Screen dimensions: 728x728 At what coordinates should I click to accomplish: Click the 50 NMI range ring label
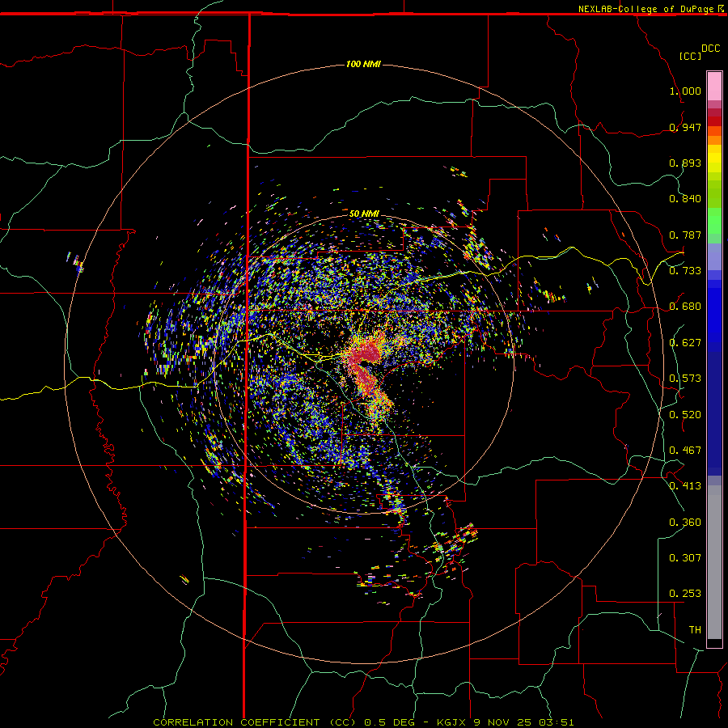pyautogui.click(x=364, y=214)
